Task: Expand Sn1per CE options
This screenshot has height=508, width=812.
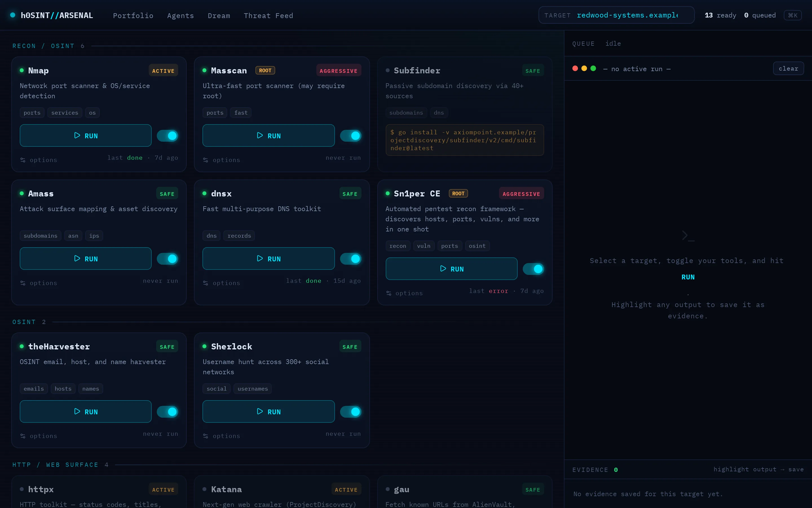Action: coord(404,293)
